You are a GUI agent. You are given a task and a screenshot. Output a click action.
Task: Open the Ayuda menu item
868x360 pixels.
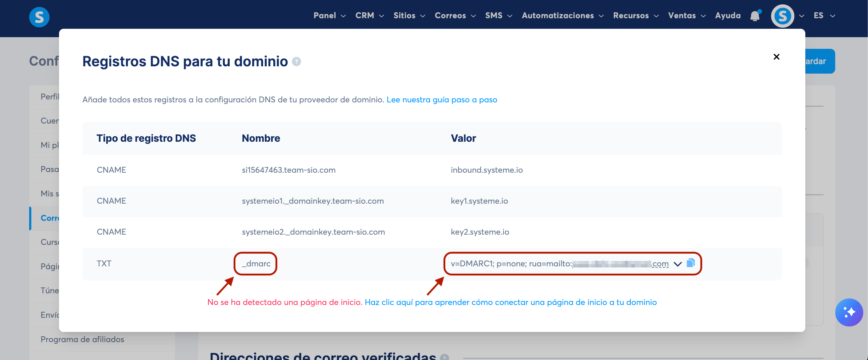click(x=728, y=16)
